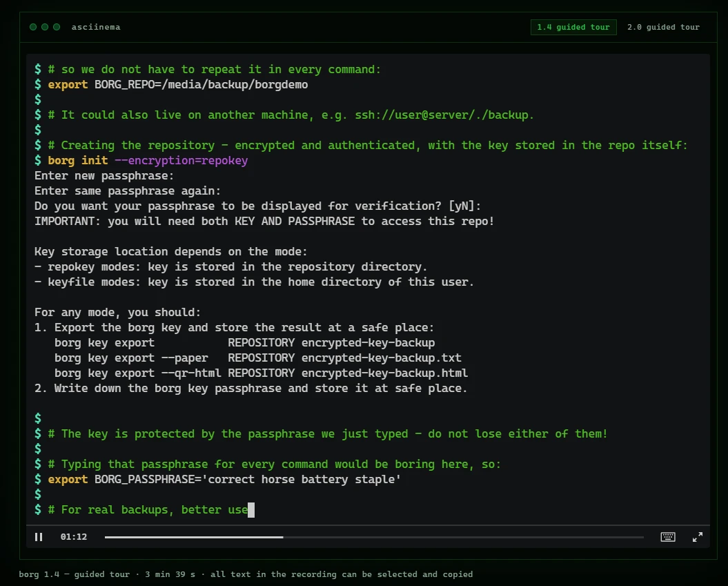Click the 'IMPORTANT: you will need both KEY' line
The height and width of the screenshot is (586, 728).
coord(264,221)
